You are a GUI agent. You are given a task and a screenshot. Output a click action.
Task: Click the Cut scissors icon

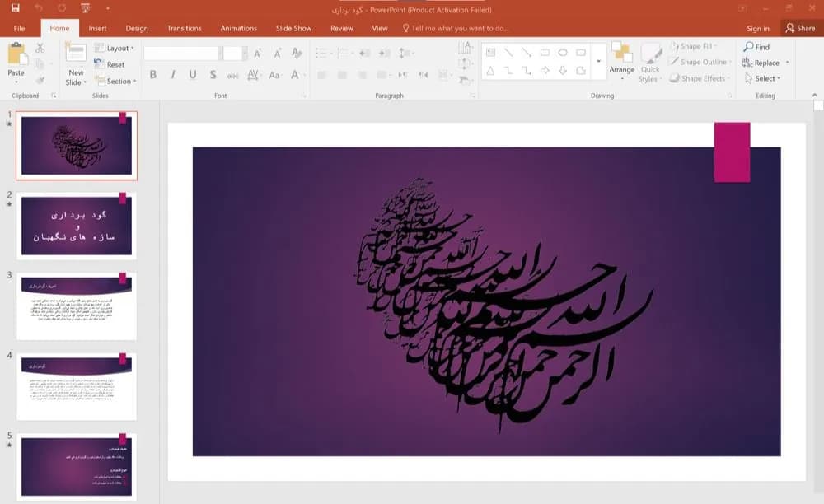coord(40,49)
